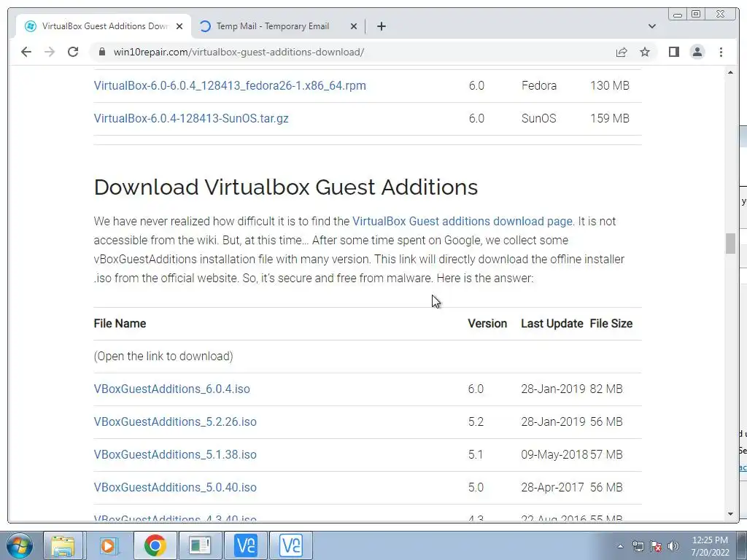The height and width of the screenshot is (560, 747).
Task: Open the first VNC taskbar icon
Action: (246, 545)
